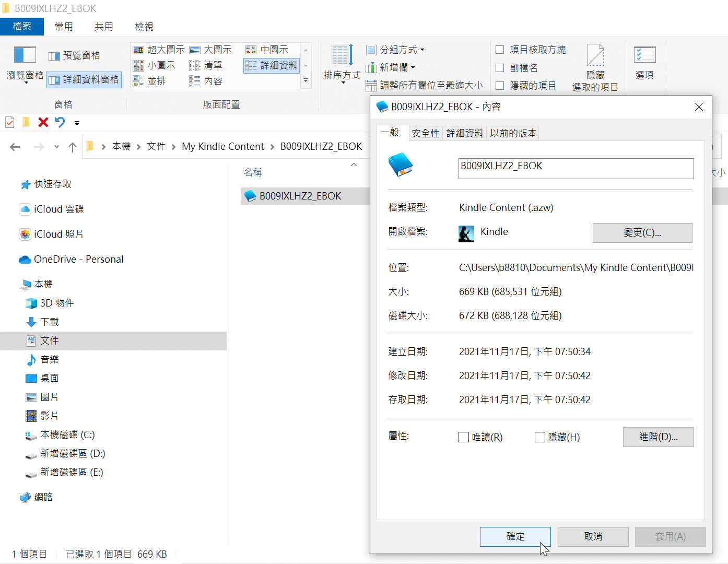
Task: Switch to the 詳細資料 tab in properties
Action: pyautogui.click(x=465, y=133)
